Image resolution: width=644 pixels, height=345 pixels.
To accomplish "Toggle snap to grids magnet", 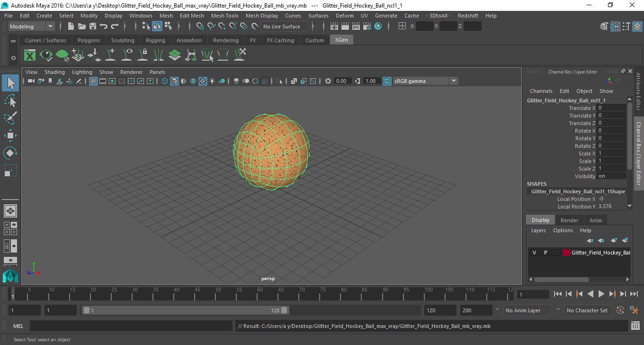I will point(200,27).
